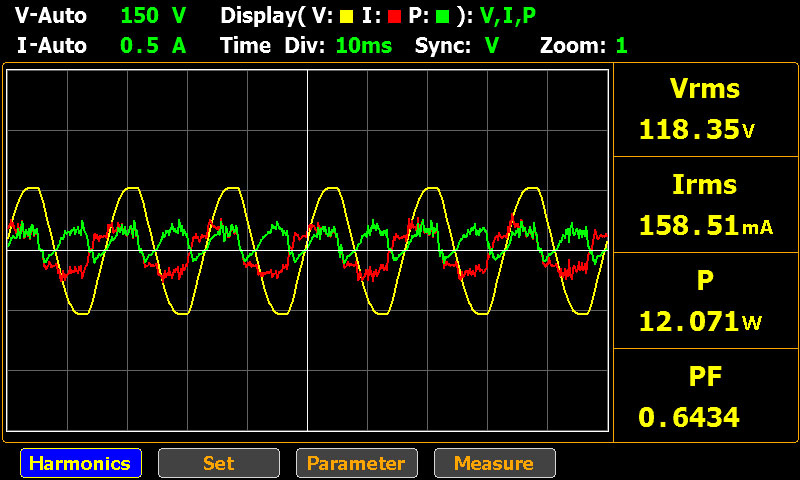The image size is (800, 480).
Task: Change the Sync source V setting
Action: [x=492, y=46]
